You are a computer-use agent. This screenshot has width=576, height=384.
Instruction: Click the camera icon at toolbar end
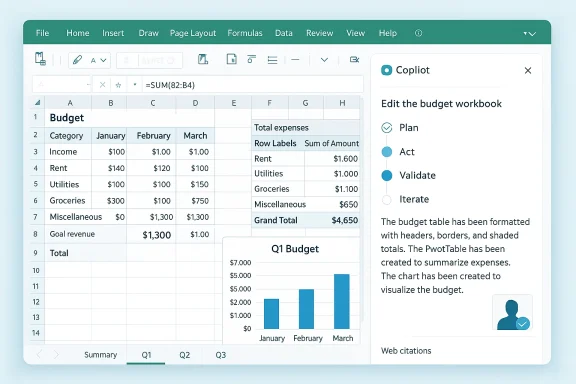click(x=354, y=60)
